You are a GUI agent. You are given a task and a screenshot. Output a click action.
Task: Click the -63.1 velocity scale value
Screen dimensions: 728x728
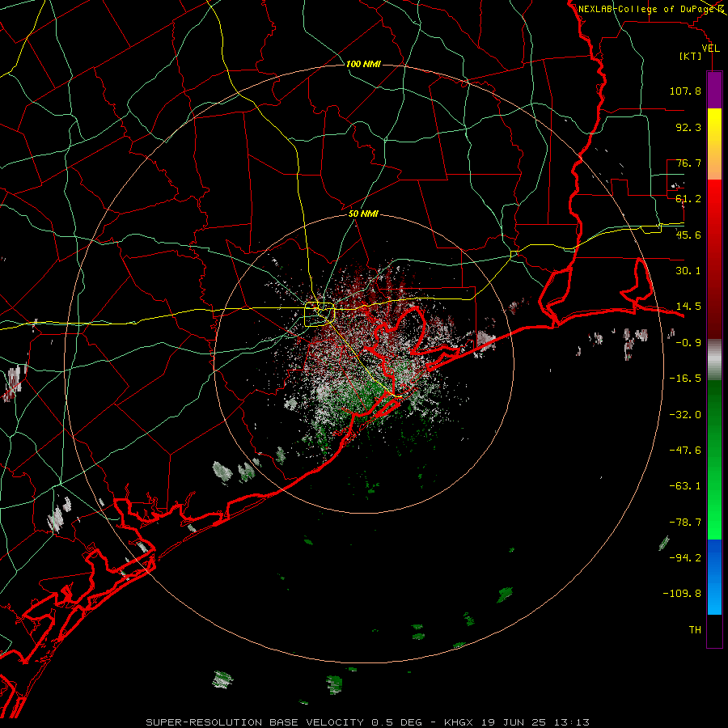pos(685,486)
